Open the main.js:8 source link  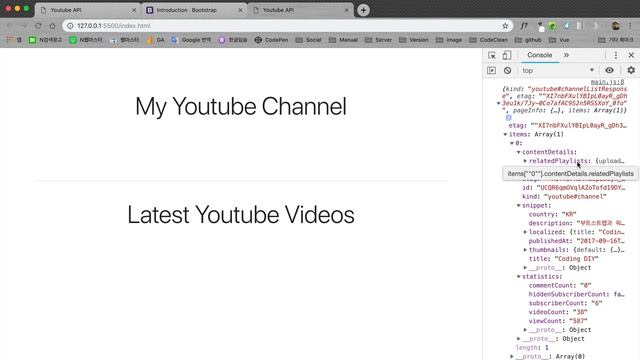point(607,82)
